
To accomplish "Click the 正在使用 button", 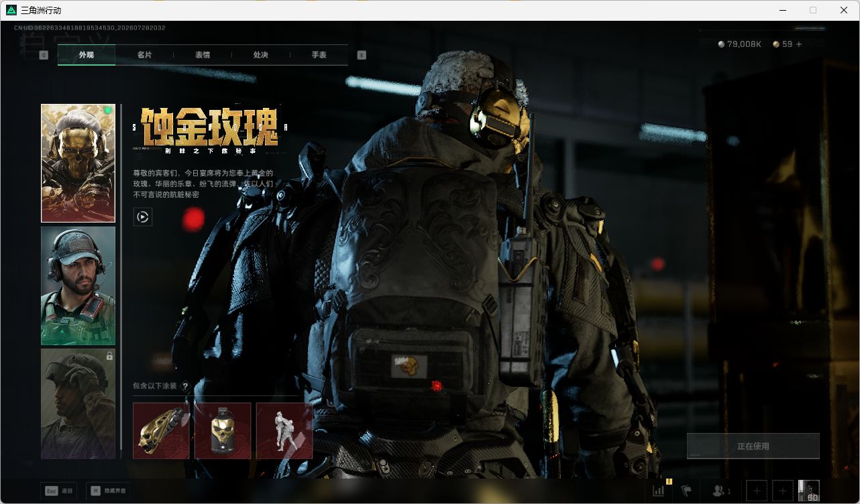I will (x=753, y=446).
